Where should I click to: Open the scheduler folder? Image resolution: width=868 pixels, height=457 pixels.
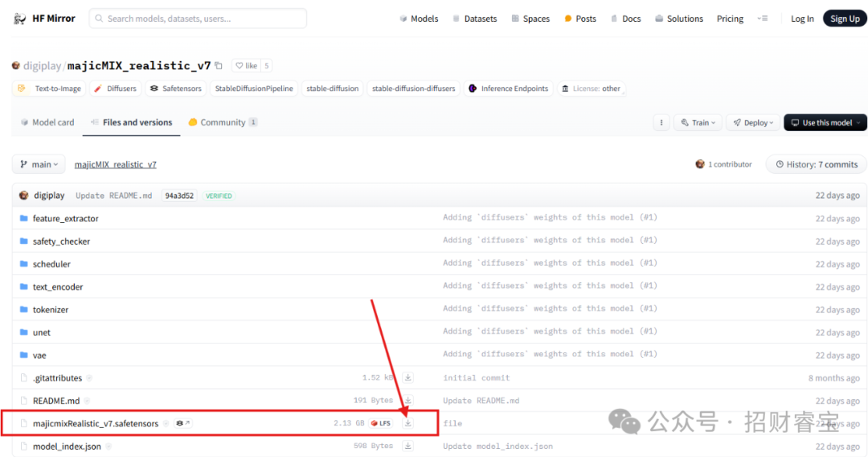tap(51, 264)
